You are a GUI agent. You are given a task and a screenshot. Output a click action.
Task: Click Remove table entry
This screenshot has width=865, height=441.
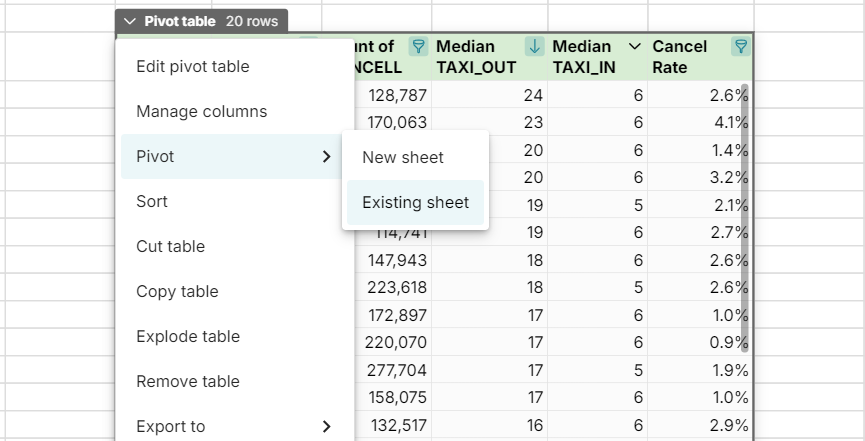[188, 382]
